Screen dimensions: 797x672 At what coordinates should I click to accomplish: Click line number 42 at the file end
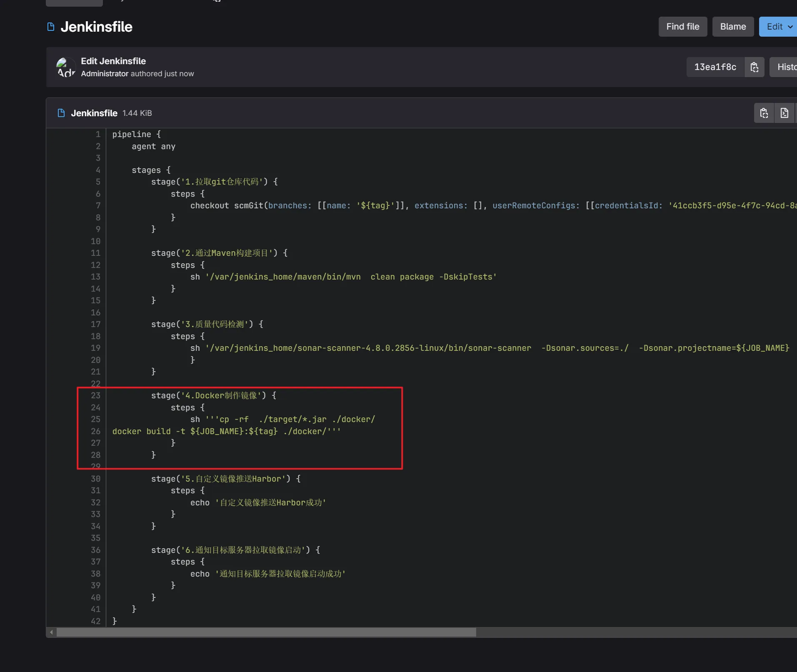point(96,621)
